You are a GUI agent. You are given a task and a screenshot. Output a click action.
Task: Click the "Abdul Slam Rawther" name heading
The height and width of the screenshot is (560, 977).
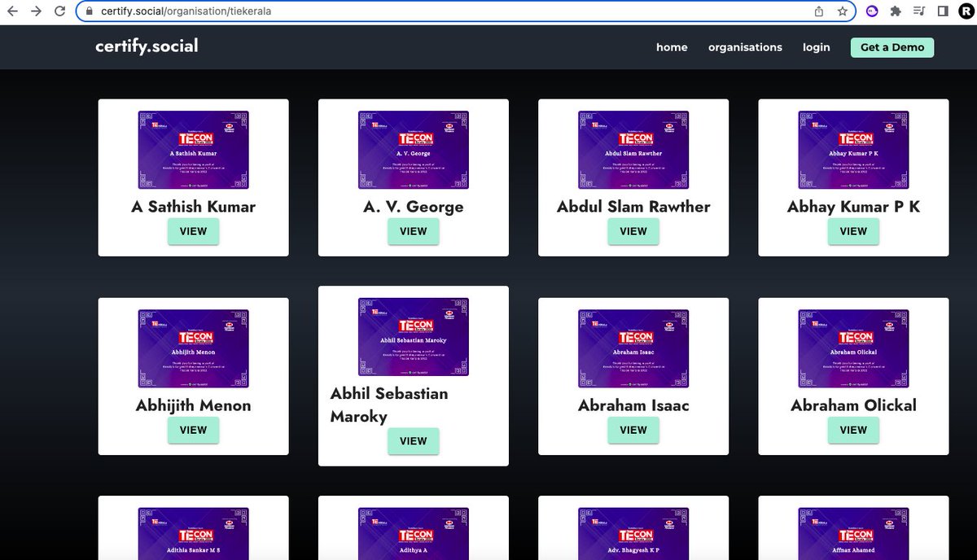(633, 207)
